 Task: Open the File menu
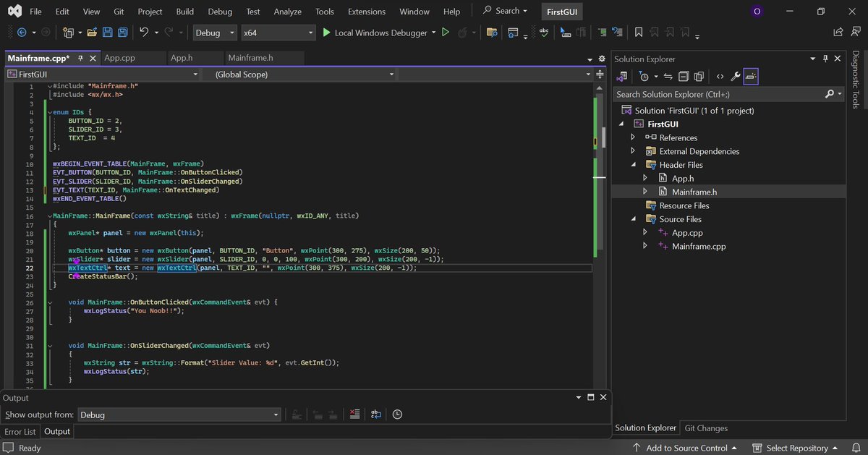click(35, 12)
